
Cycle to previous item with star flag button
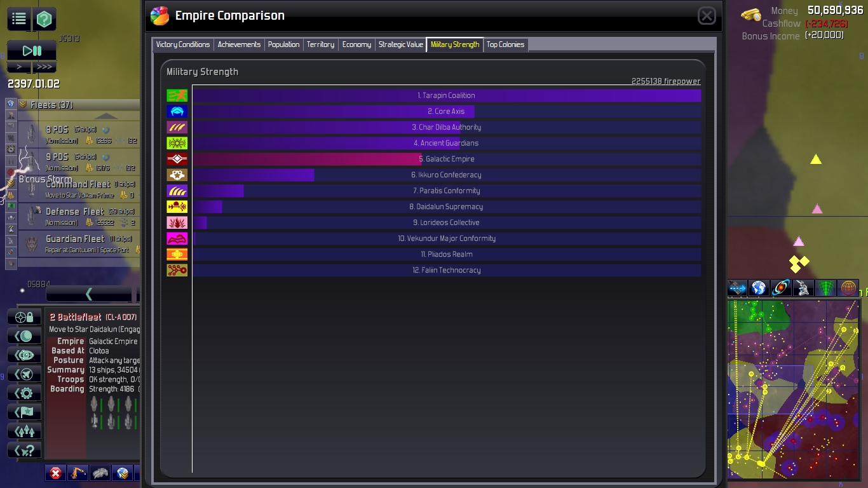click(x=24, y=412)
